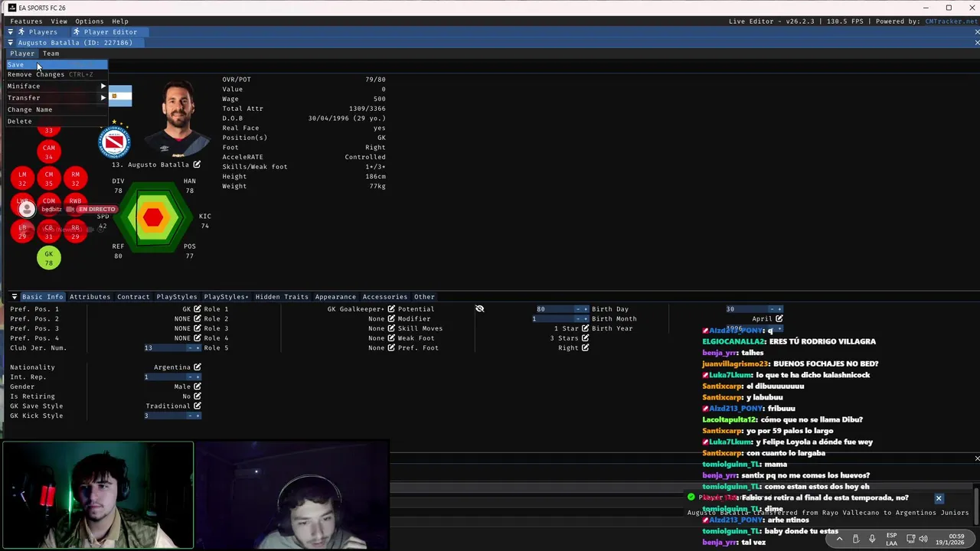Collapse the Players panel header arrow
The image size is (980, 551).
point(11,32)
